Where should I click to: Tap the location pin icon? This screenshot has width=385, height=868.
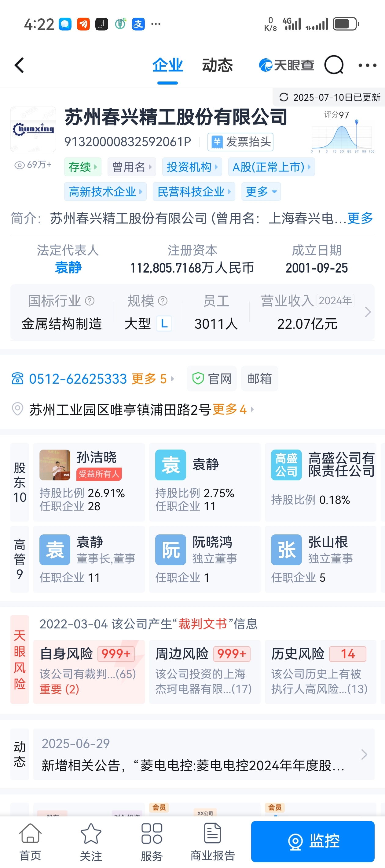[x=17, y=409]
